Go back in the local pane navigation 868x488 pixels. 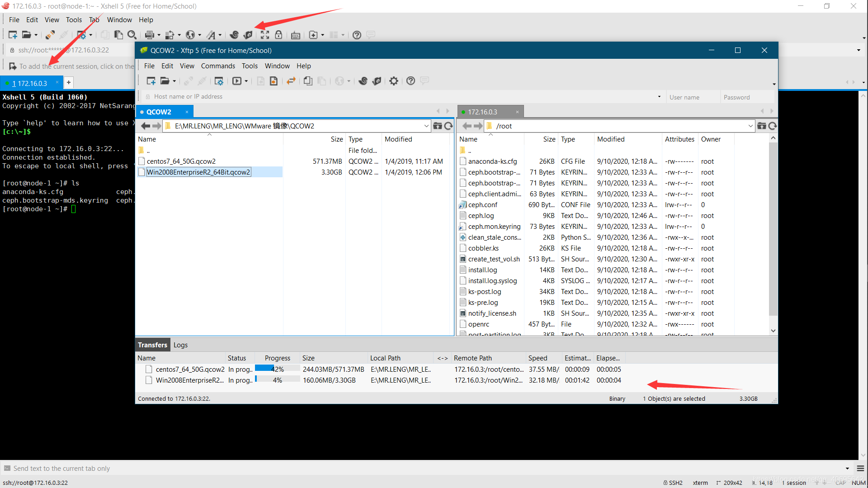point(146,126)
